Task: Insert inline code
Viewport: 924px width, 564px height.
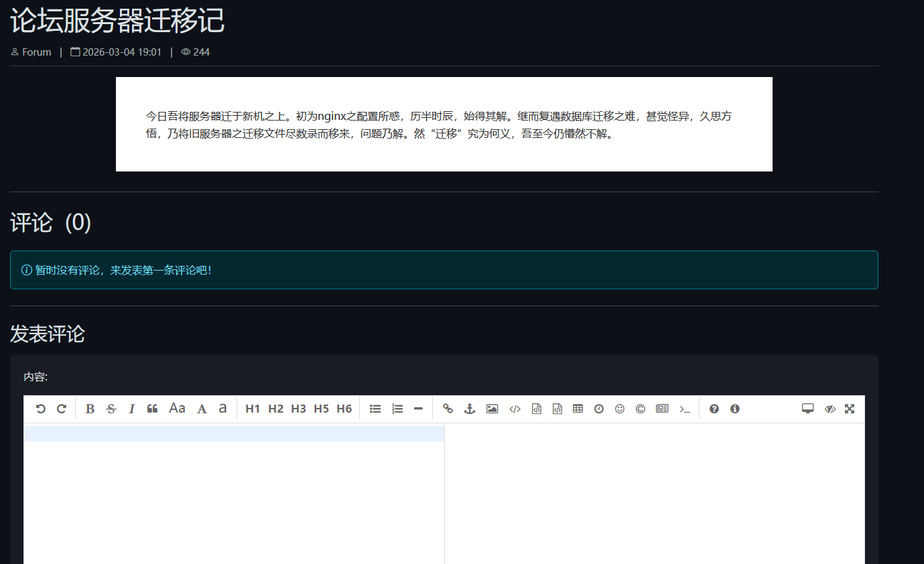Action: click(515, 409)
